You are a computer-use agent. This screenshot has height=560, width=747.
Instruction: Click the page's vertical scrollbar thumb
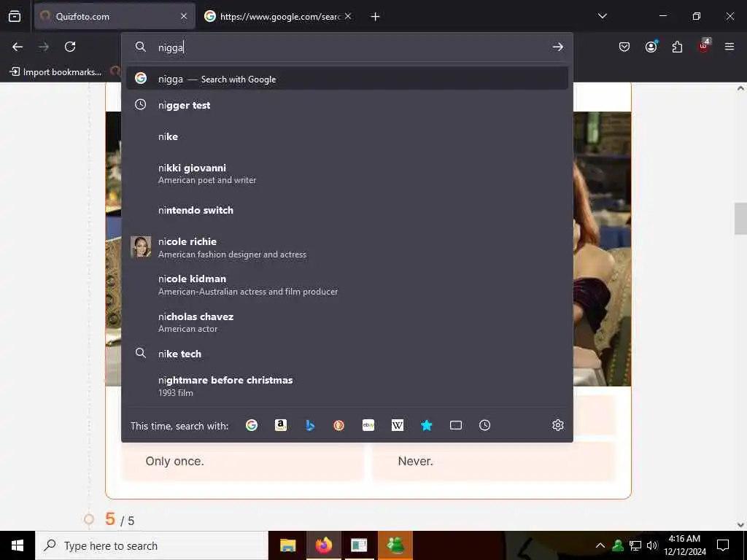coord(740,219)
